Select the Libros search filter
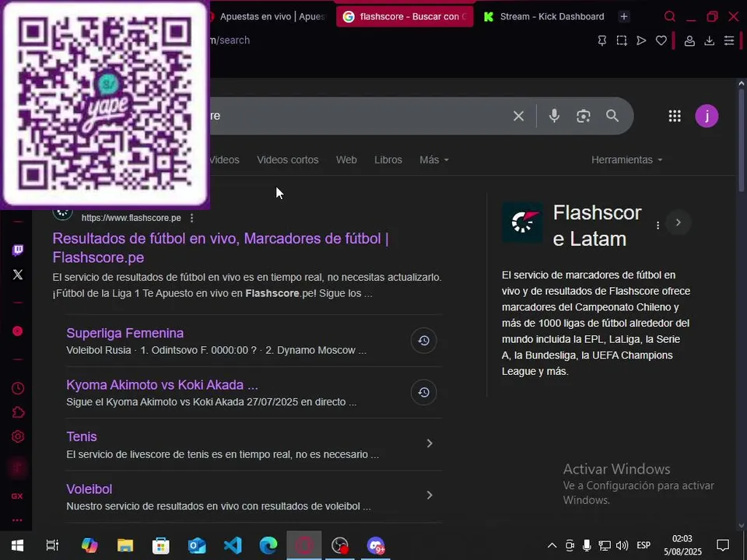 point(388,160)
